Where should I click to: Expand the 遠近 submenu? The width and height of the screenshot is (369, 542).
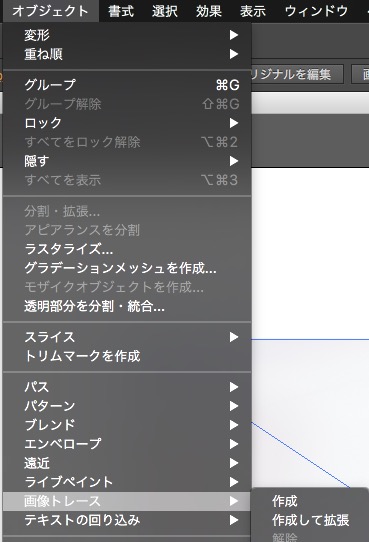coord(127,463)
